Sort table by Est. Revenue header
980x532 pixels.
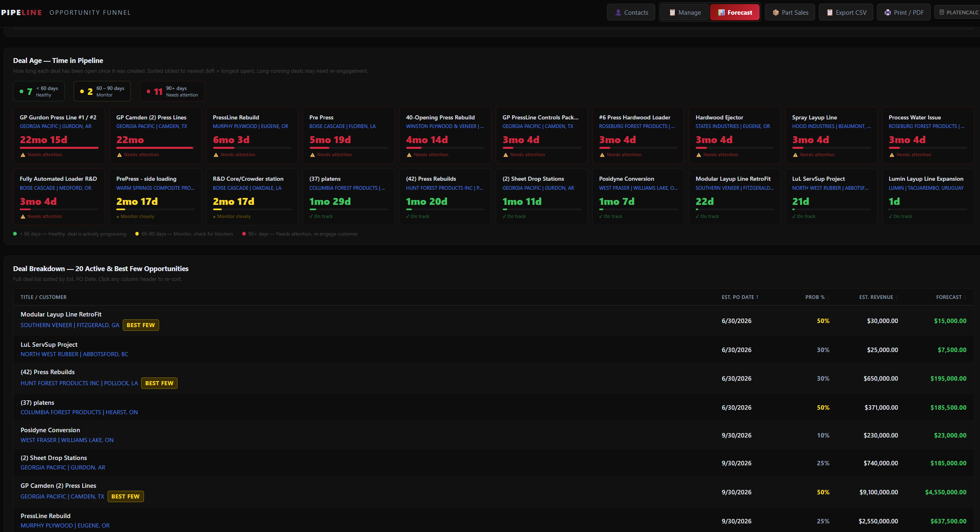pyautogui.click(x=878, y=297)
